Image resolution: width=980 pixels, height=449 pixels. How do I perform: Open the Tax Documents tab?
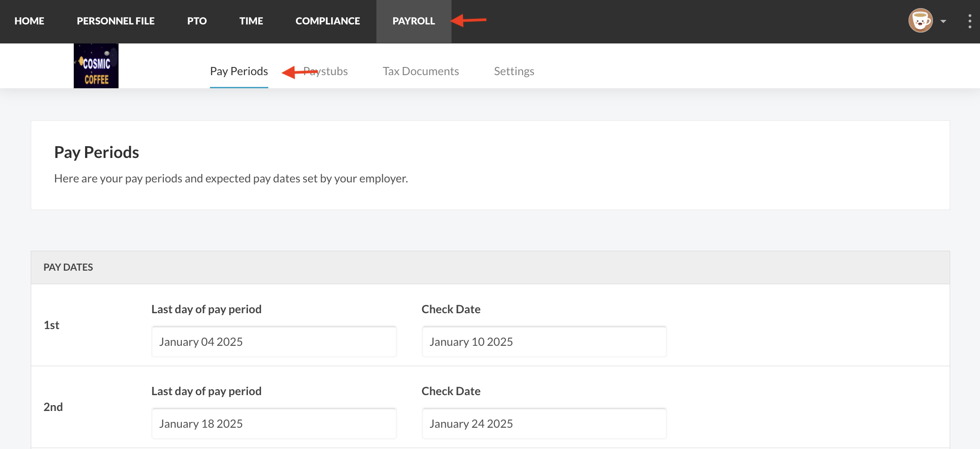pyautogui.click(x=421, y=72)
